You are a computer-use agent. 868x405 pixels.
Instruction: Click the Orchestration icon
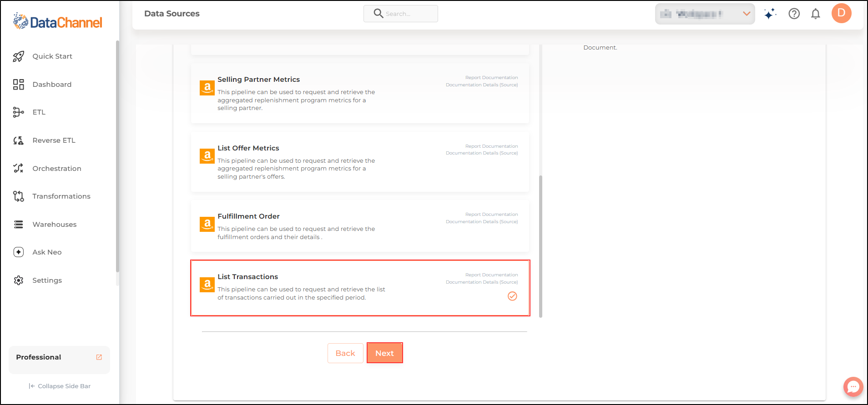(18, 168)
